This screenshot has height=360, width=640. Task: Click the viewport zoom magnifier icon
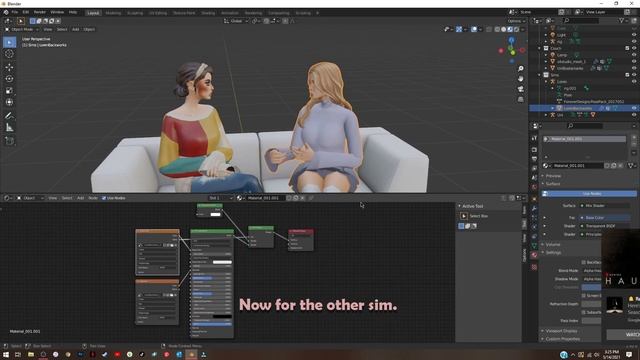[520, 69]
